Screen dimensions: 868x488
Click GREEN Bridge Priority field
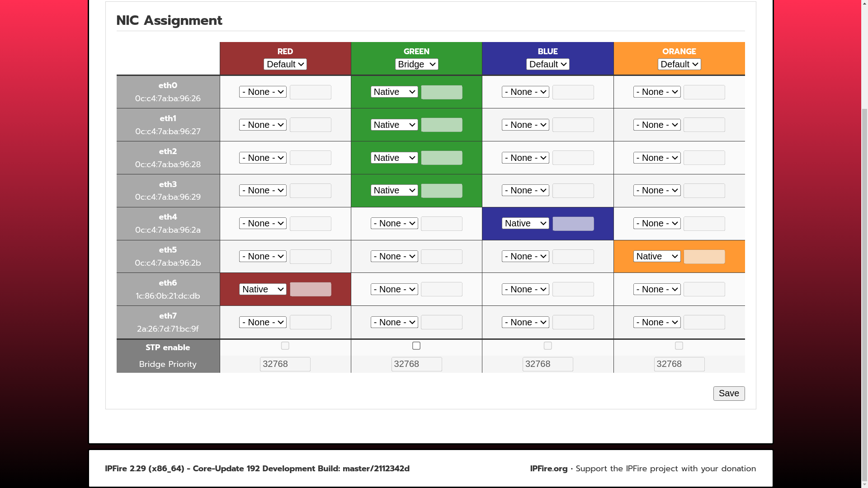pos(416,364)
